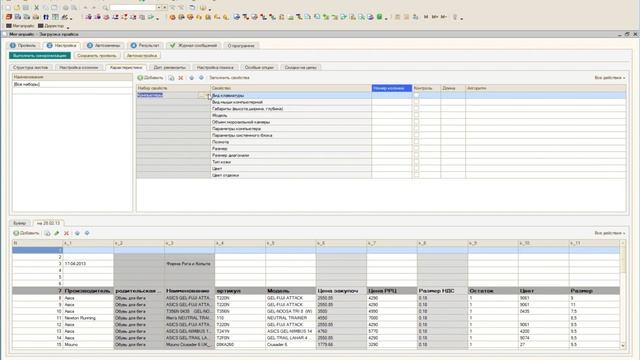Delete property row with the upper red X icon
Viewport: 640px width, 360px height.
[181, 78]
